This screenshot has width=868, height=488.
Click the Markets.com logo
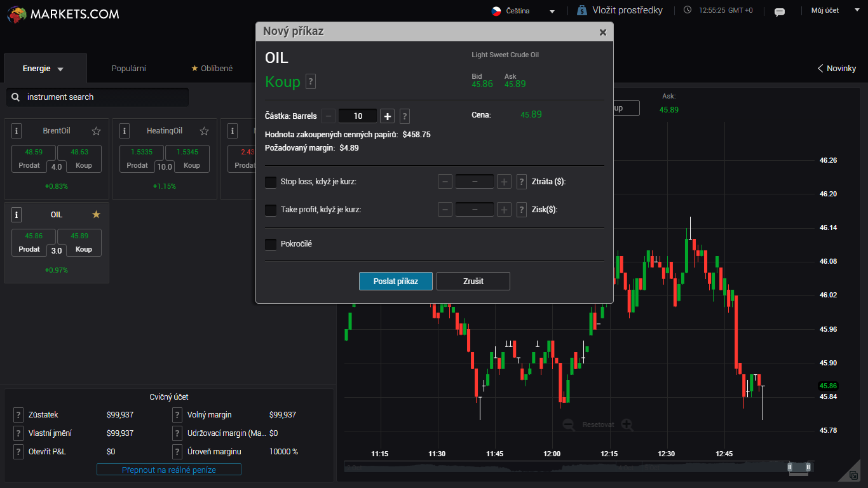64,13
